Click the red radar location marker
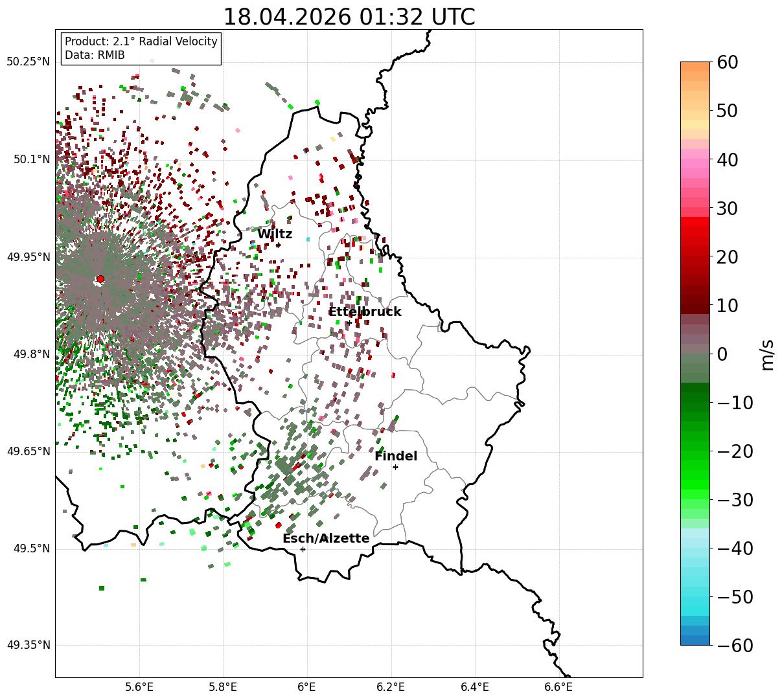The height and width of the screenshot is (700, 782). point(100,279)
